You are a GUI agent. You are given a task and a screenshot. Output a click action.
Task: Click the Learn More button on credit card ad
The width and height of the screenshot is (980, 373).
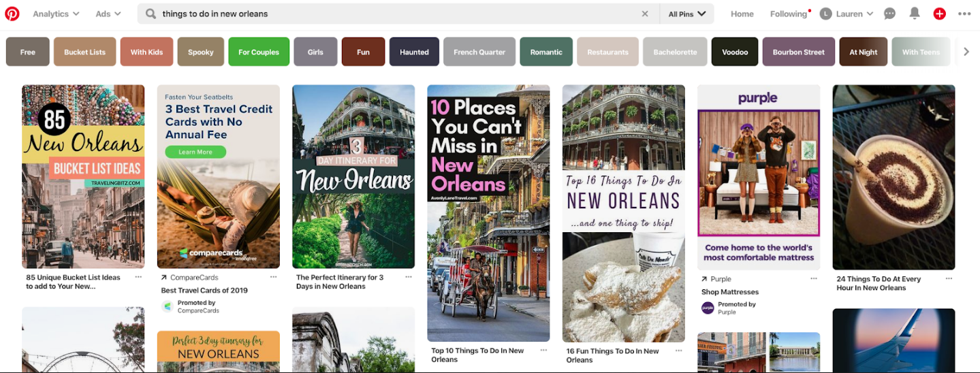195,152
